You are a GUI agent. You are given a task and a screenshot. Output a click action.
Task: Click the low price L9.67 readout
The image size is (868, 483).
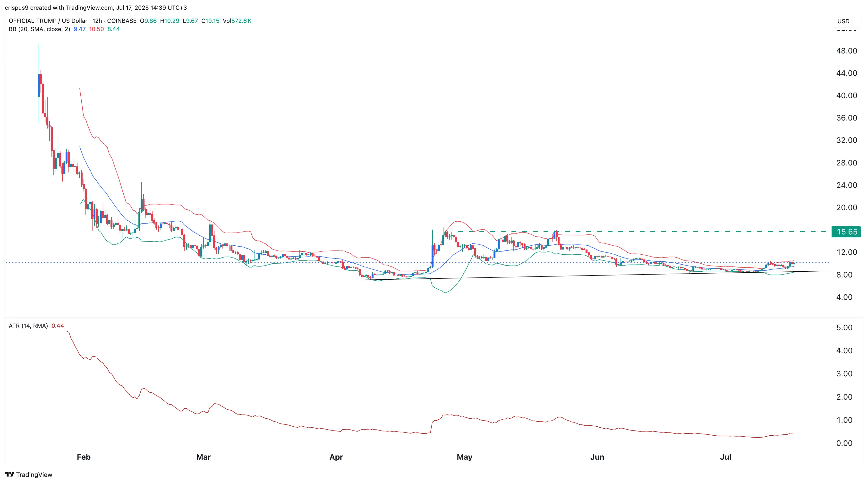190,21
